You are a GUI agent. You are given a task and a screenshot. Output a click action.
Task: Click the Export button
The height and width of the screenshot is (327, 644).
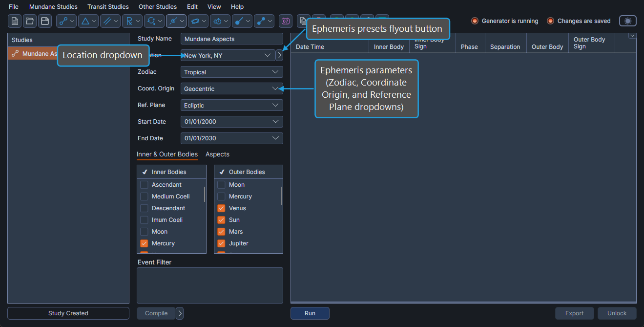pyautogui.click(x=575, y=313)
